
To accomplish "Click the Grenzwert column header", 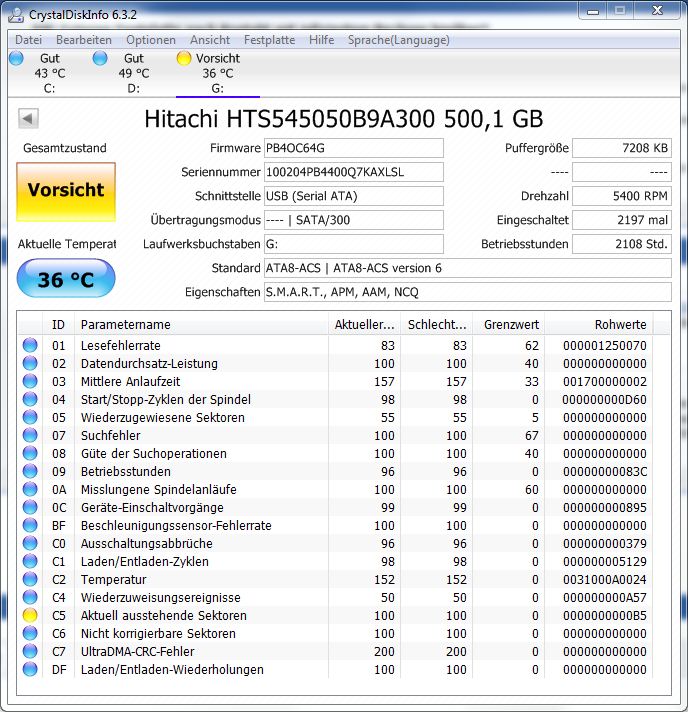I will 509,325.
